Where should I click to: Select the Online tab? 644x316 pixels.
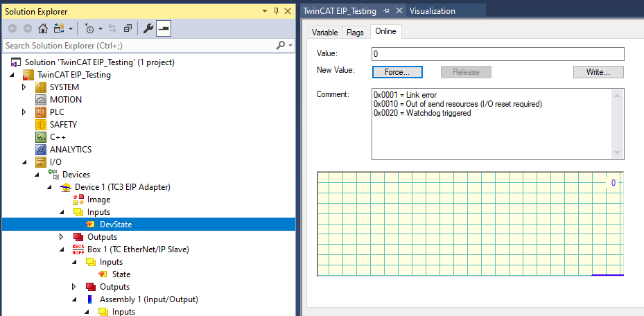[x=385, y=32]
